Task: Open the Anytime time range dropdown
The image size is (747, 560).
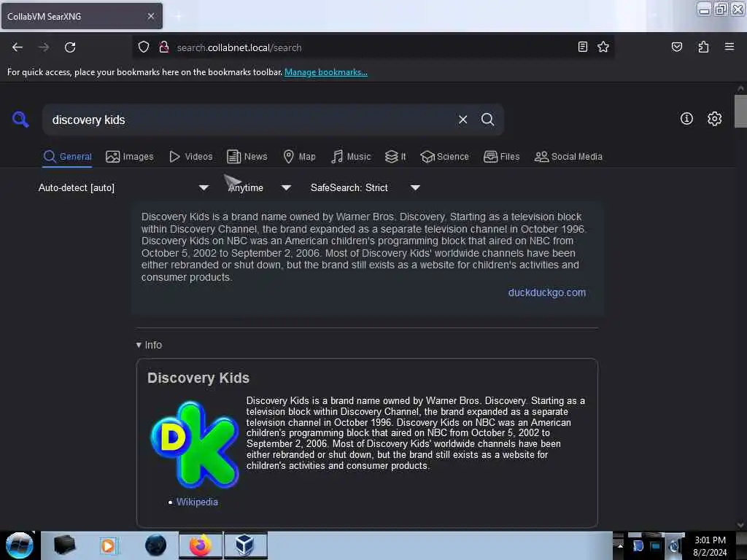Action: [260, 187]
